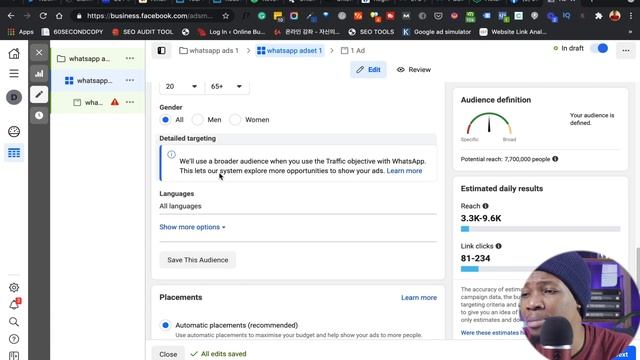This screenshot has height=360, width=640.
Task: Open Learn more link beside Placements
Action: click(419, 298)
